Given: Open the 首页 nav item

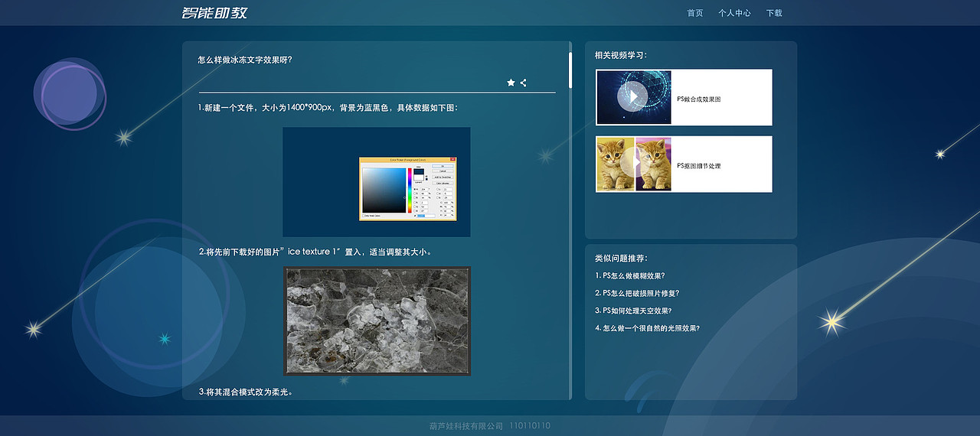Looking at the screenshot, I should tap(694, 13).
